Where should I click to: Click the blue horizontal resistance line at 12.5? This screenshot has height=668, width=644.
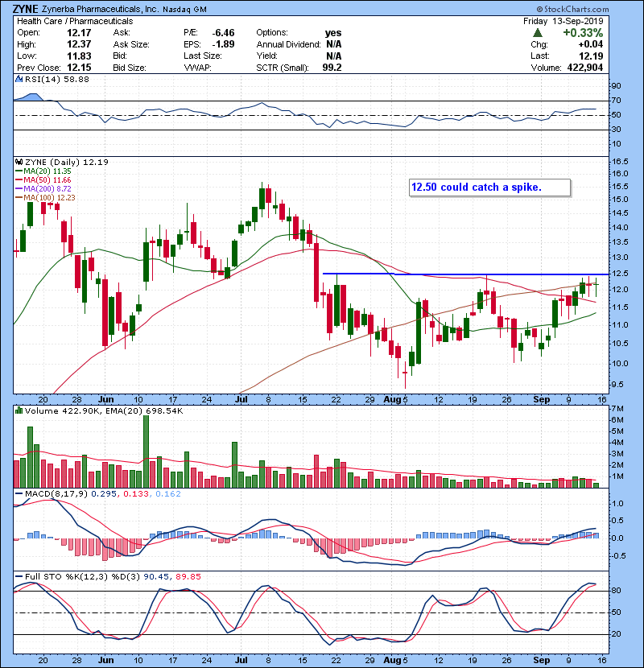pos(465,274)
